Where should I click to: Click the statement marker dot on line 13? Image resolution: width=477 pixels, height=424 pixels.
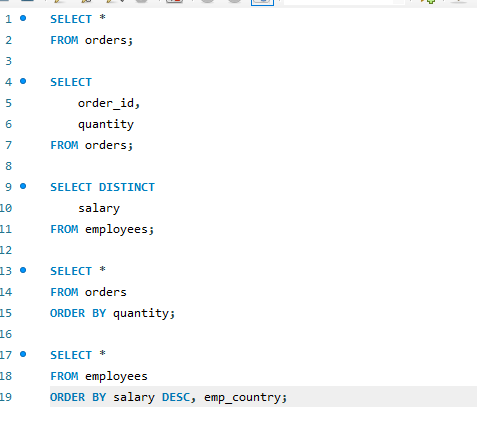click(23, 270)
